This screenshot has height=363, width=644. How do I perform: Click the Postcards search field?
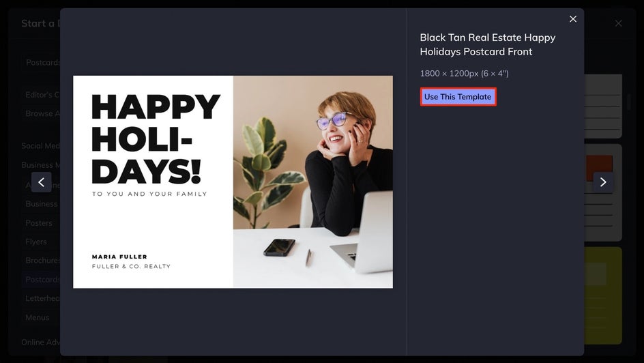[x=42, y=62]
